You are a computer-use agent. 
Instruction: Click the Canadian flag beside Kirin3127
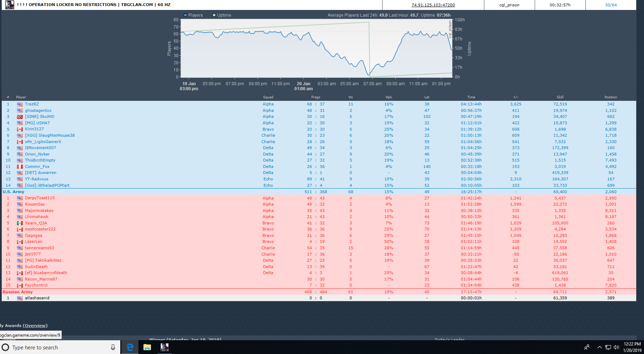point(20,129)
